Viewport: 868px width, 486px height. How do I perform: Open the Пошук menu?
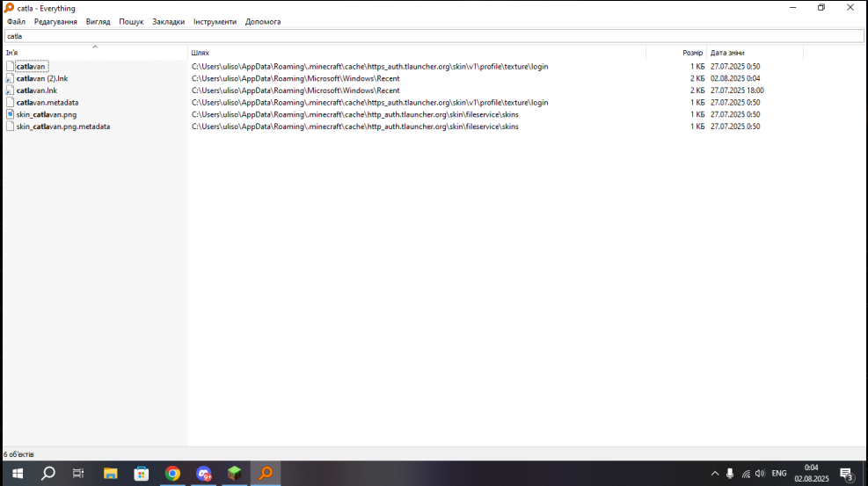coord(131,22)
